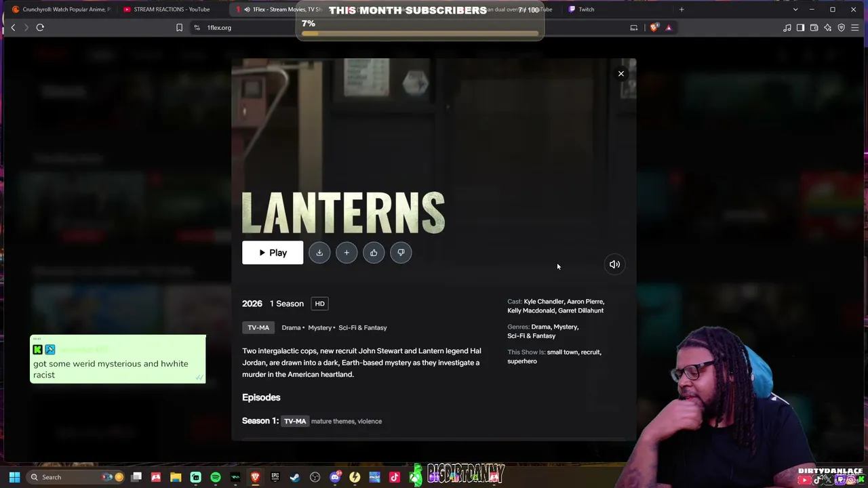
Task: Add Lanterns to my list
Action: [347, 253]
